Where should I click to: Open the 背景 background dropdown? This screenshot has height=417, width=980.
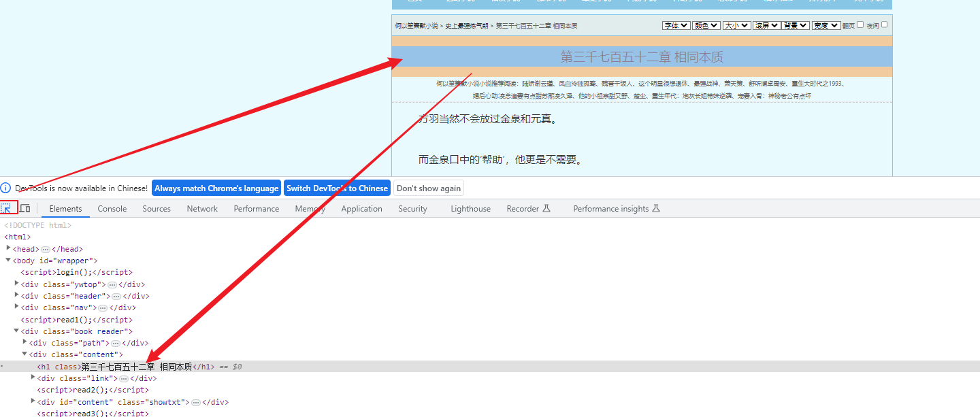pos(795,24)
